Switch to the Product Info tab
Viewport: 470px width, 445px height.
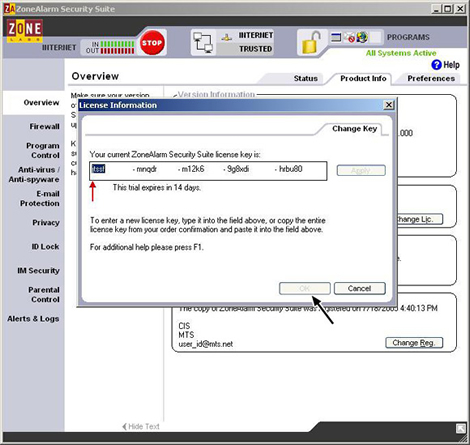363,78
